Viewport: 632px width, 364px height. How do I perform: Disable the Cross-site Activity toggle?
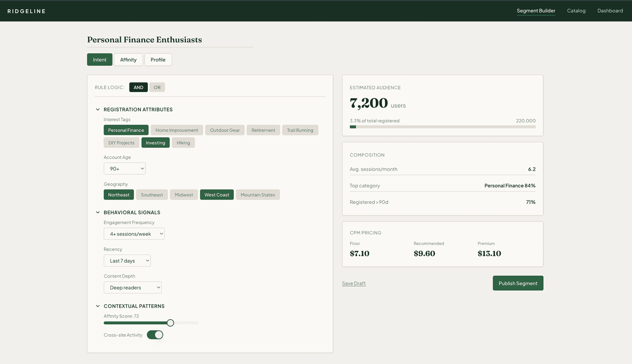pyautogui.click(x=155, y=335)
